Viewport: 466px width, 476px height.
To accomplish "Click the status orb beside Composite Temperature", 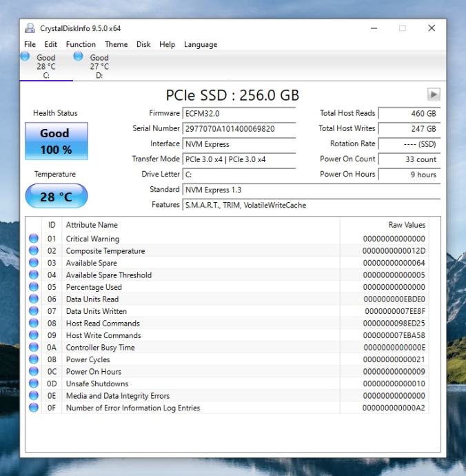I will point(34,251).
